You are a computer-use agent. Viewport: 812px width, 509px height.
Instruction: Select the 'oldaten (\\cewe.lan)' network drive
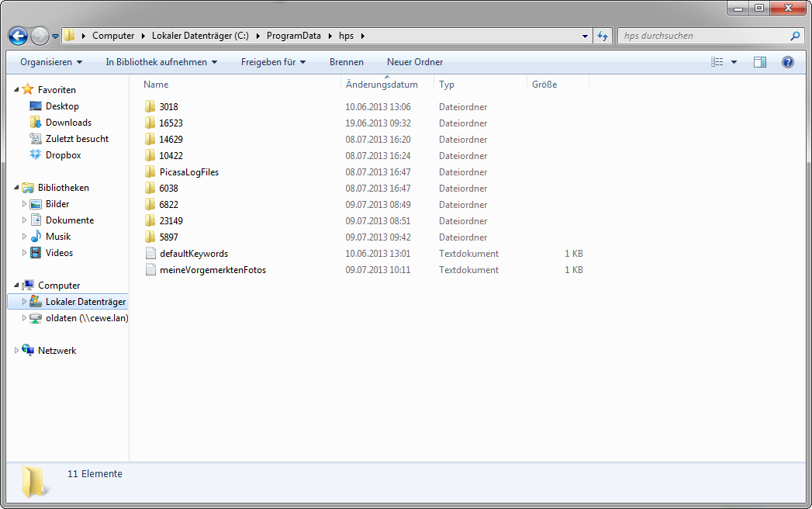click(87, 318)
